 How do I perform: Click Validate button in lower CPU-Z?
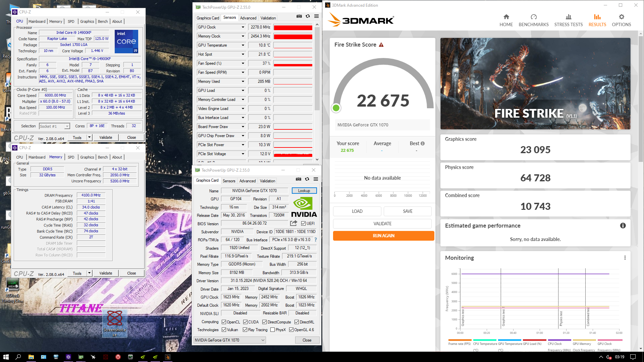(x=106, y=273)
